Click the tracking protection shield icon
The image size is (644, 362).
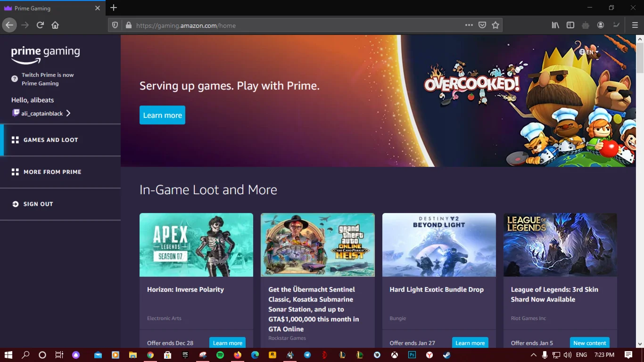click(x=114, y=25)
